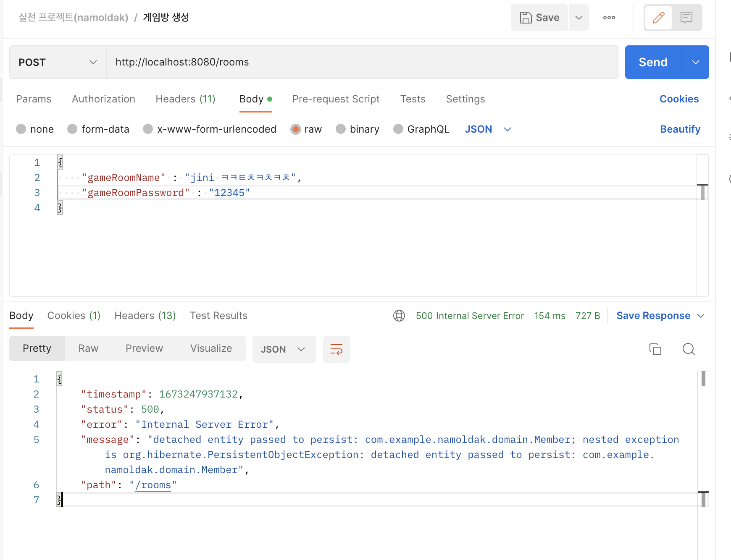Click the 727 B response size
The image size is (731, 560).
pyautogui.click(x=588, y=316)
